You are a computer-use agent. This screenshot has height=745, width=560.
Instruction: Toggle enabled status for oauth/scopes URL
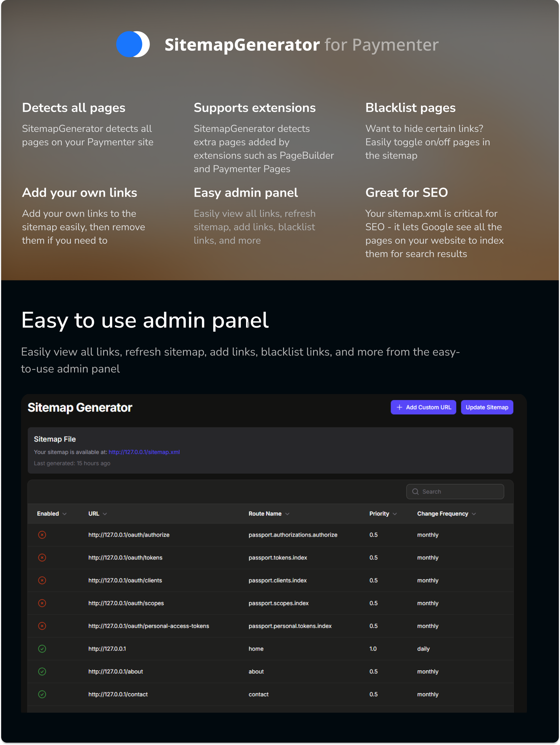[x=42, y=603]
